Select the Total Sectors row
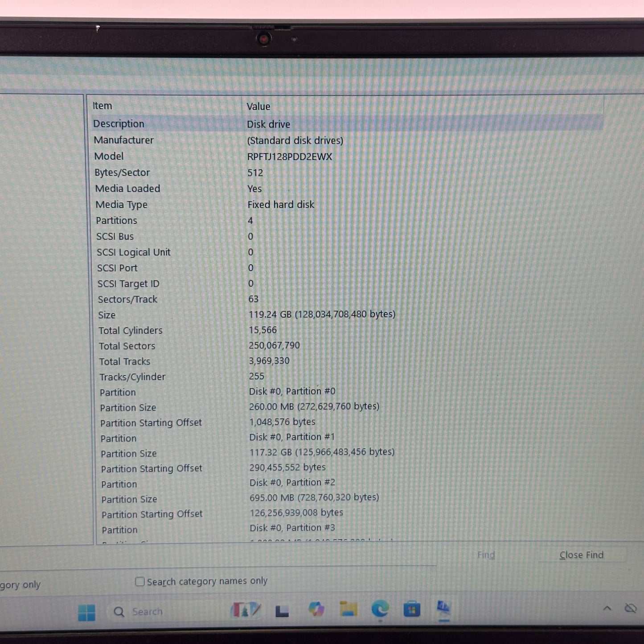 127,346
